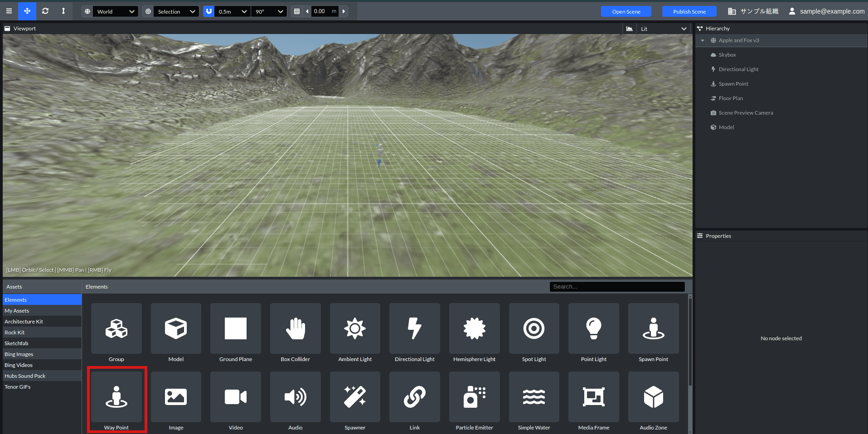Screen dimensions: 868x434
Task: Select the Rotate tool
Action: tap(45, 11)
